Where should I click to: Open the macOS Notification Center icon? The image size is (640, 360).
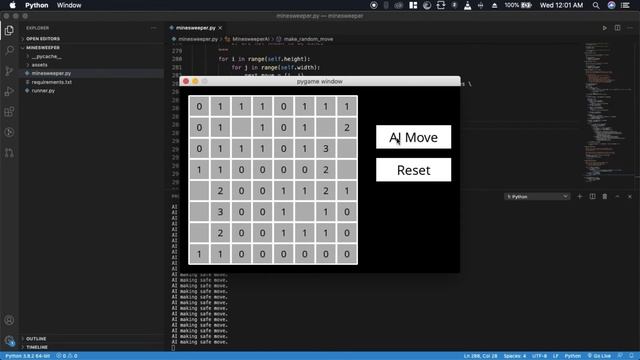point(625,5)
